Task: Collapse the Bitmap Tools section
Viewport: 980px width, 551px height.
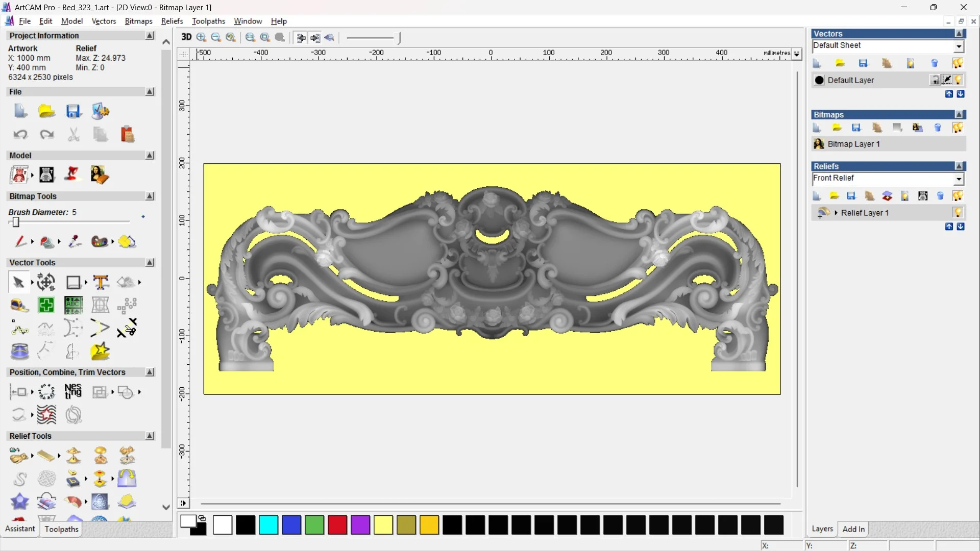Action: (150, 196)
